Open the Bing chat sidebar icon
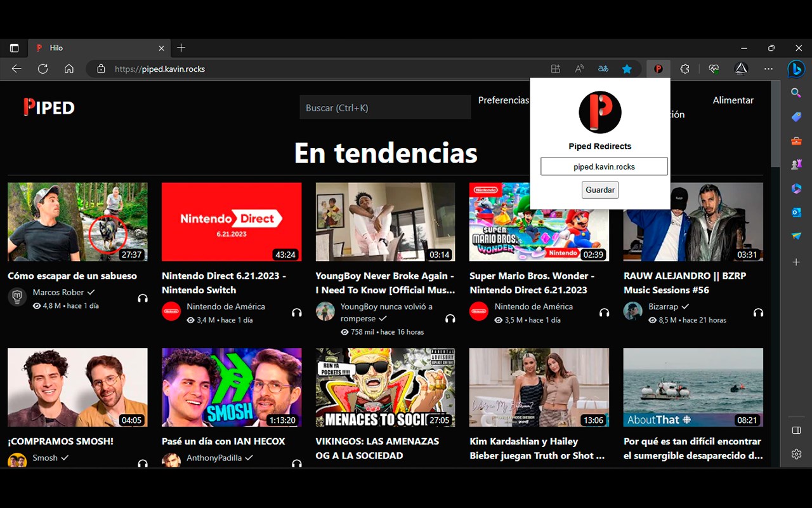The width and height of the screenshot is (812, 508). (796, 69)
